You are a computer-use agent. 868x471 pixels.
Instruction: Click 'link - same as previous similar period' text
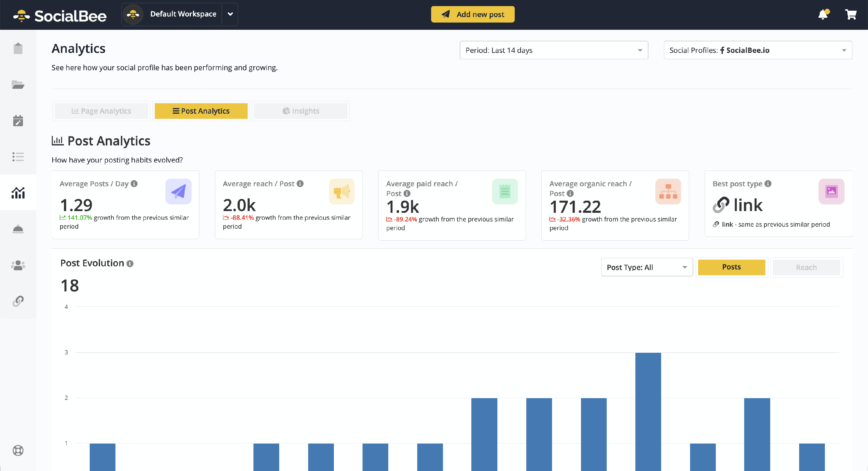776,224
